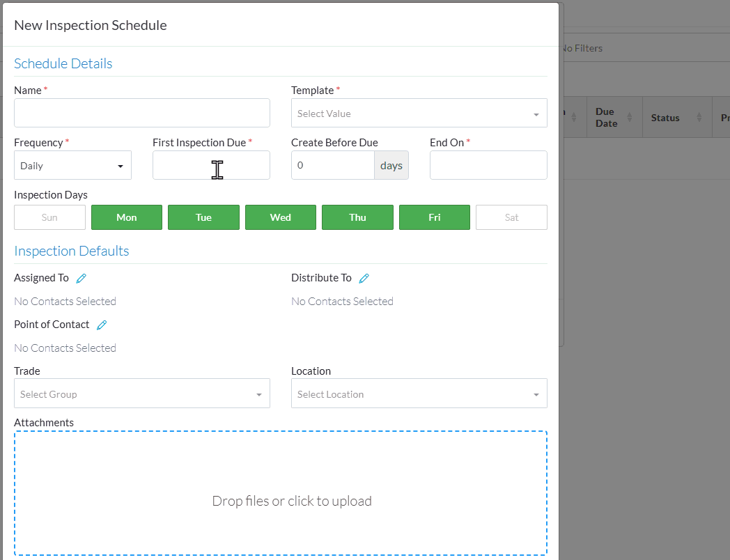Click No Contacts Selected under Assigned To
Viewport: 730px width, 560px height.
click(x=65, y=302)
